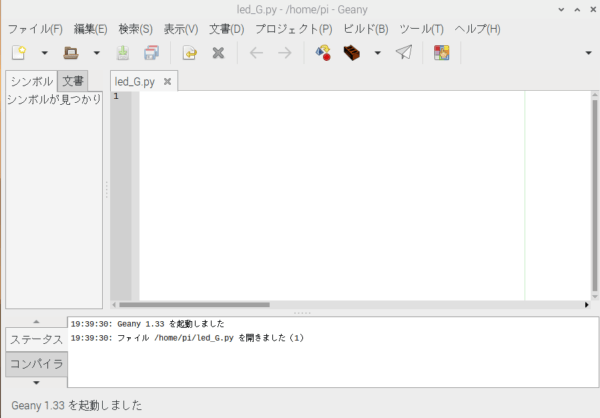Expand the recent files dropdown arrow
This screenshot has height=418, width=600.
click(x=97, y=53)
